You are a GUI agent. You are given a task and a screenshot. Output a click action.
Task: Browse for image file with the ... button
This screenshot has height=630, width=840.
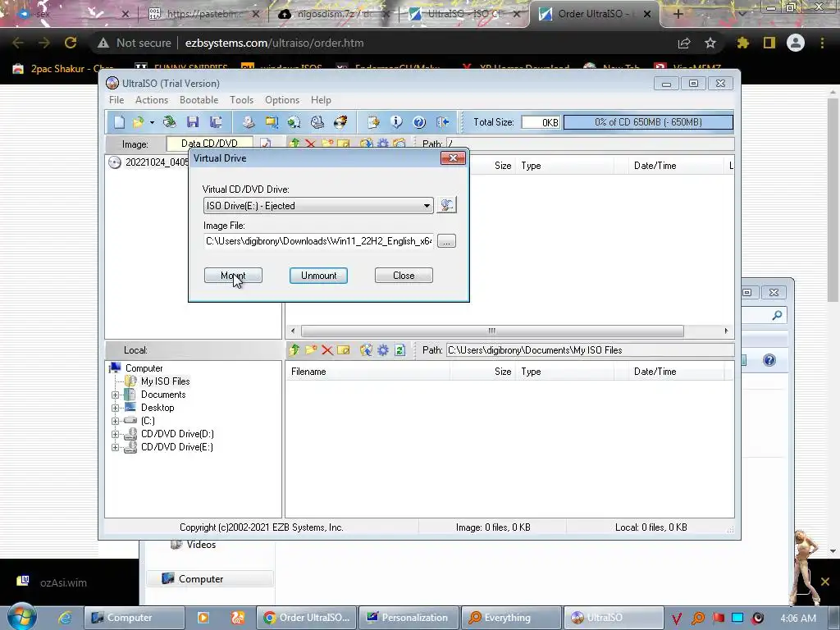(446, 241)
